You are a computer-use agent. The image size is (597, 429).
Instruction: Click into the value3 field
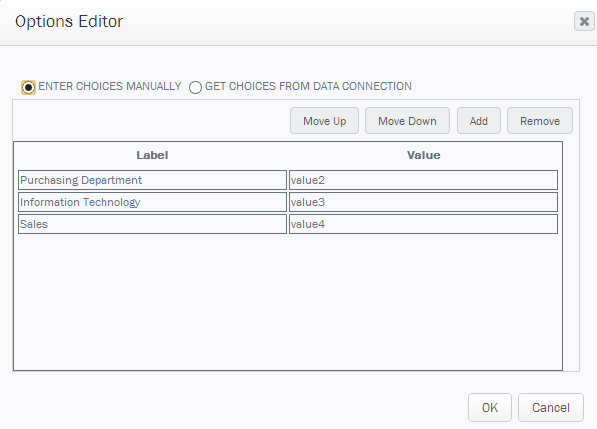tap(423, 202)
